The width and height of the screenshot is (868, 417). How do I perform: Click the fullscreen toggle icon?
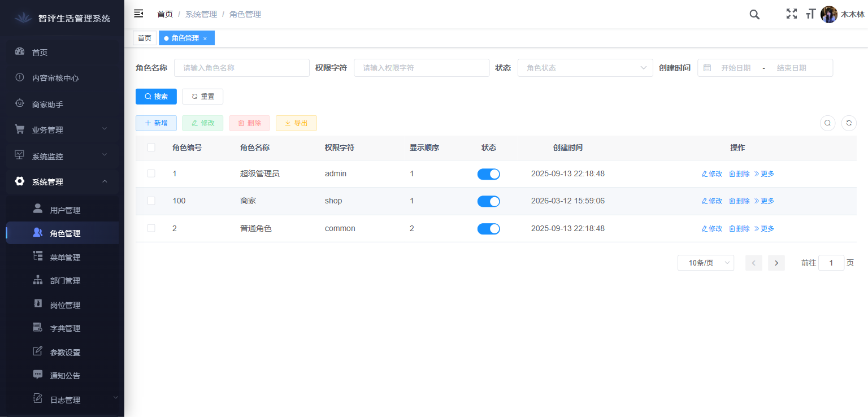791,14
